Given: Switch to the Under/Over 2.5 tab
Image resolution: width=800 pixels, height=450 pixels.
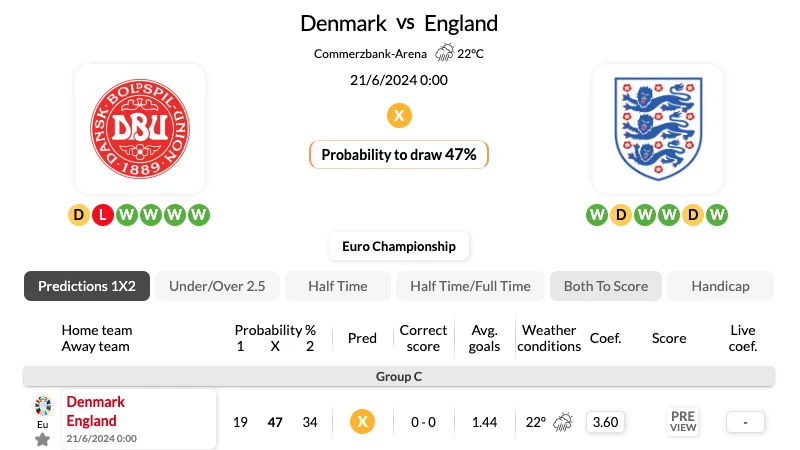Looking at the screenshot, I should pos(217,286).
